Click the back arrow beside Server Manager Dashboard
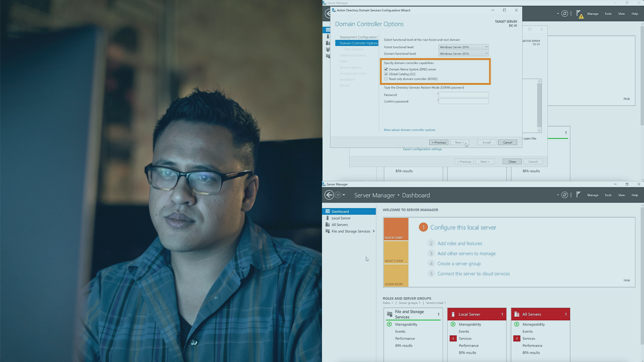Screen dimensions: 644x362 (x=329, y=195)
